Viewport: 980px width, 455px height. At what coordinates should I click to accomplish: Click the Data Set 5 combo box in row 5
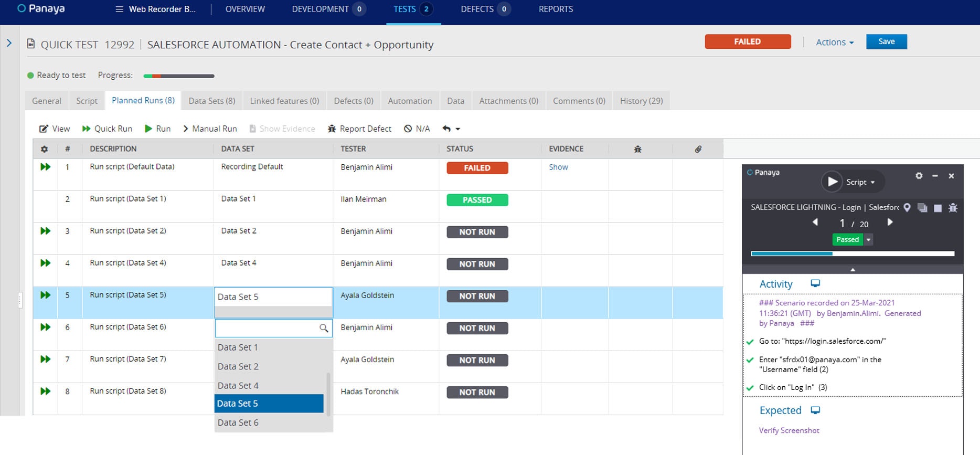tap(273, 297)
